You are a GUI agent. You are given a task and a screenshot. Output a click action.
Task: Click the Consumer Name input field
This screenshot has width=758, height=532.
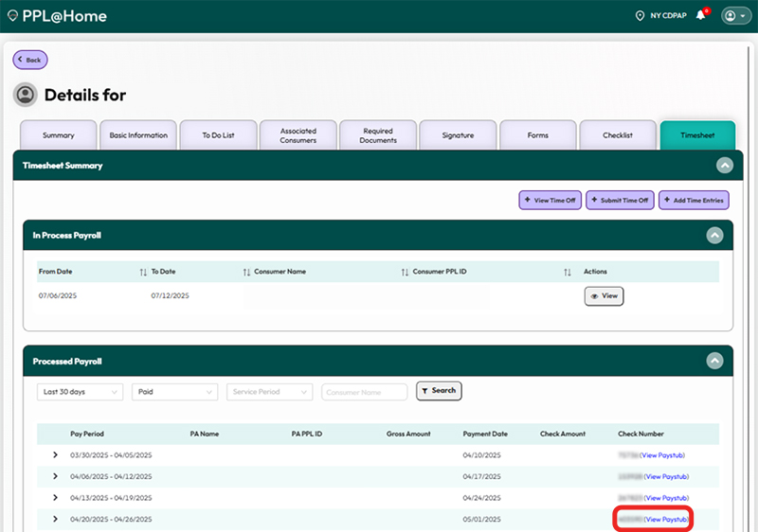(x=365, y=392)
